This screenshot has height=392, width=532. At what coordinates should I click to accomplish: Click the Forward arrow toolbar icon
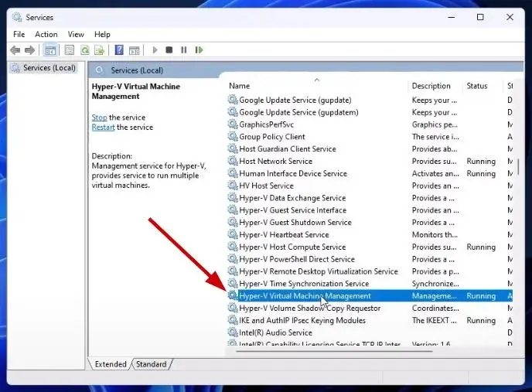tap(29, 50)
